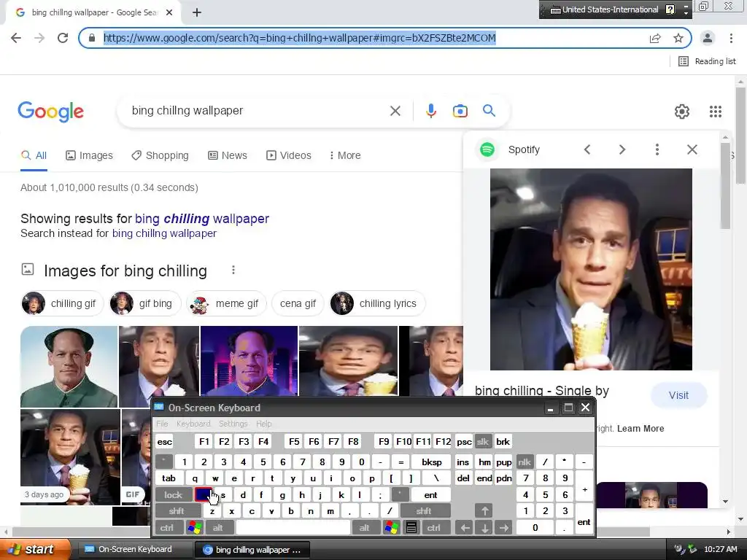
Task: Open On-Screen Keyboard Settings menu
Action: (x=233, y=424)
